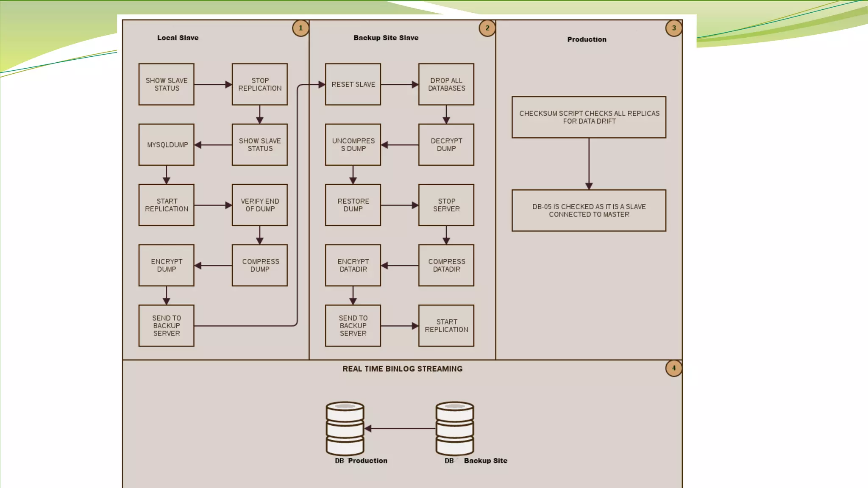Click the Local Slave heading
This screenshot has height=488, width=868.
178,38
